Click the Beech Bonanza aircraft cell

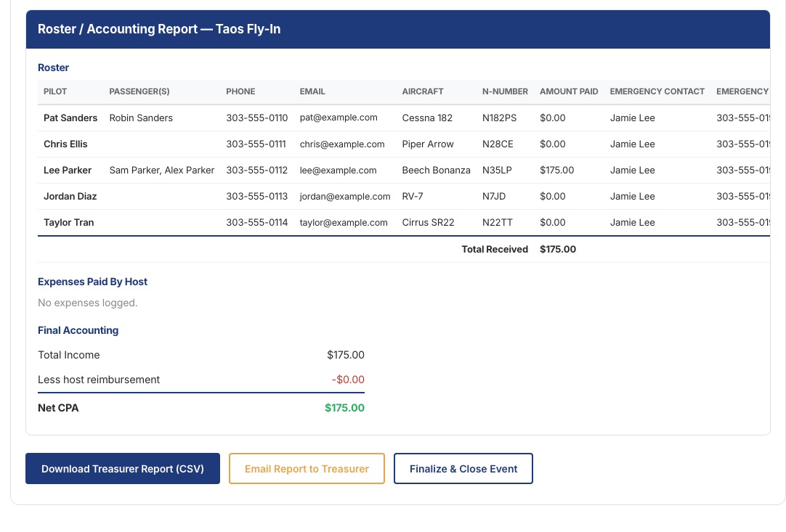point(436,170)
